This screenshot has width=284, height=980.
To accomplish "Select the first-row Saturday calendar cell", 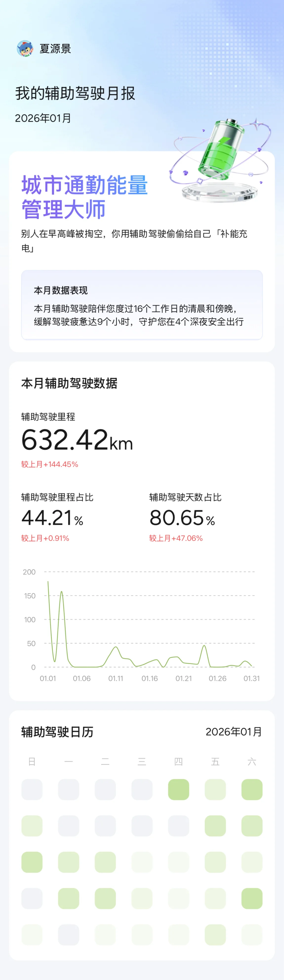I will (x=252, y=789).
